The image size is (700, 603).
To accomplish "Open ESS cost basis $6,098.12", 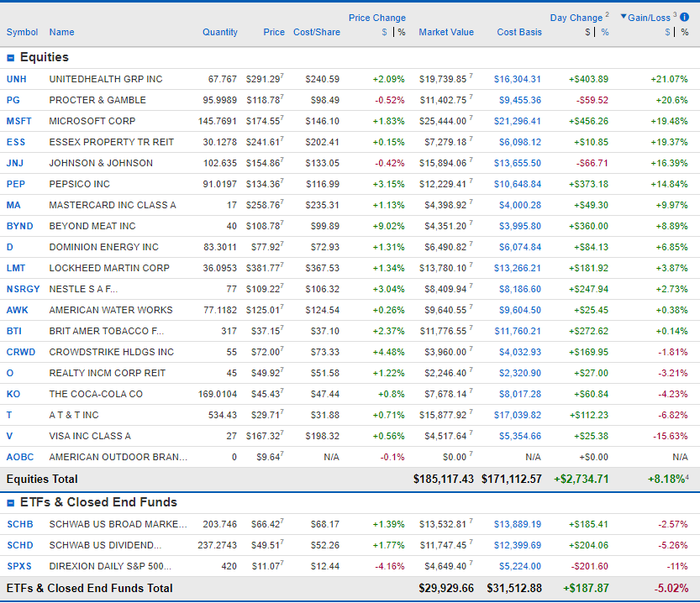I will (x=519, y=142).
